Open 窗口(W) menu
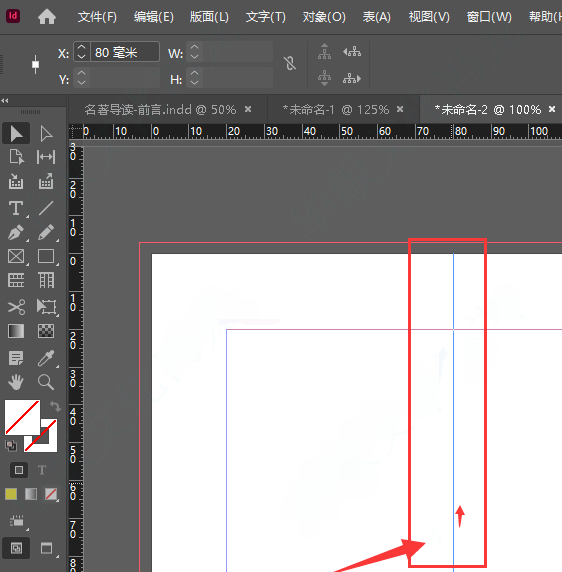Screen dimensions: 562x572 point(489,17)
